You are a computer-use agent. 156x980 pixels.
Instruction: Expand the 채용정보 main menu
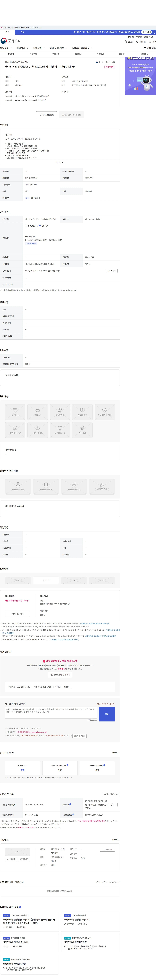tap(6, 48)
